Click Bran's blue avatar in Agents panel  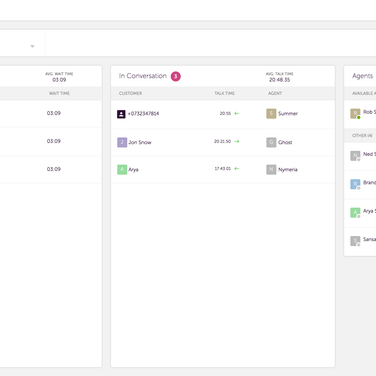[x=355, y=184]
